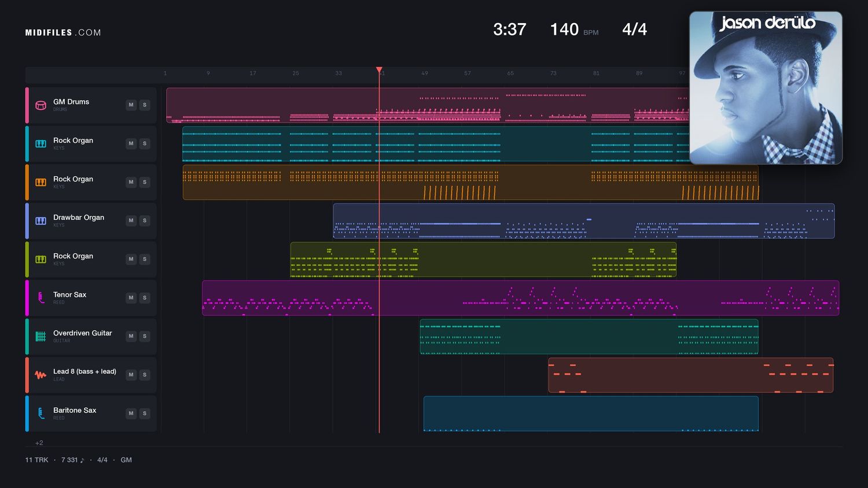Solo the GM Drums track
This screenshot has height=488, width=868.
point(145,105)
